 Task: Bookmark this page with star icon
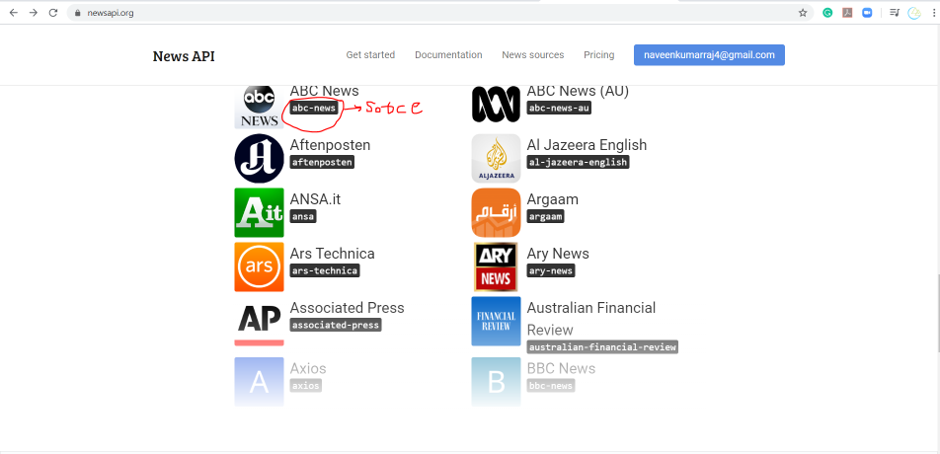click(x=803, y=13)
